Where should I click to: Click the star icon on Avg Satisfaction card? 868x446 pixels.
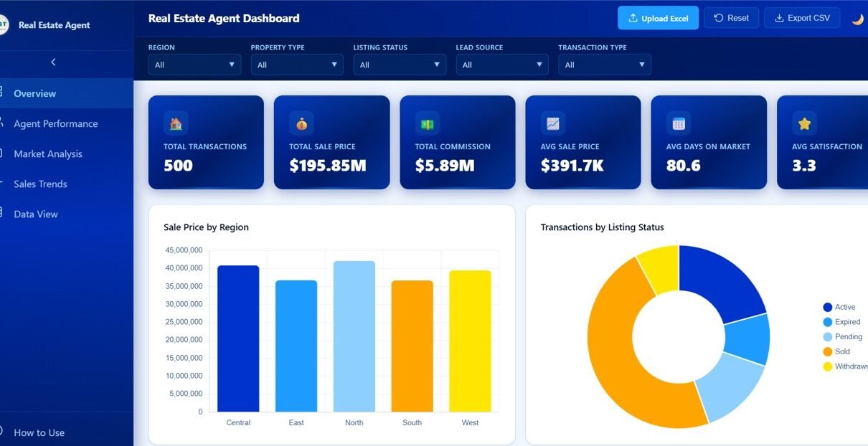click(804, 123)
